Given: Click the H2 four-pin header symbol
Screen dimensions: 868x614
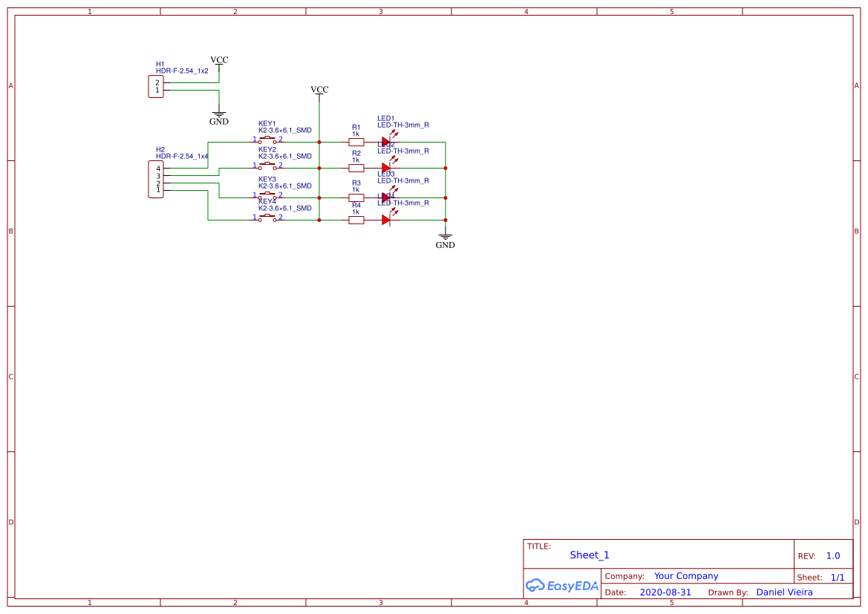Looking at the screenshot, I should coord(156,180).
